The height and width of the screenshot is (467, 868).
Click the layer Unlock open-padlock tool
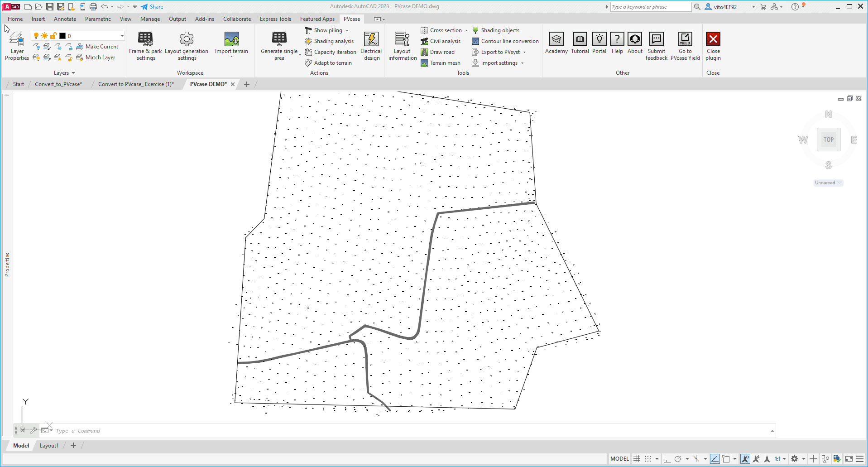69,58
